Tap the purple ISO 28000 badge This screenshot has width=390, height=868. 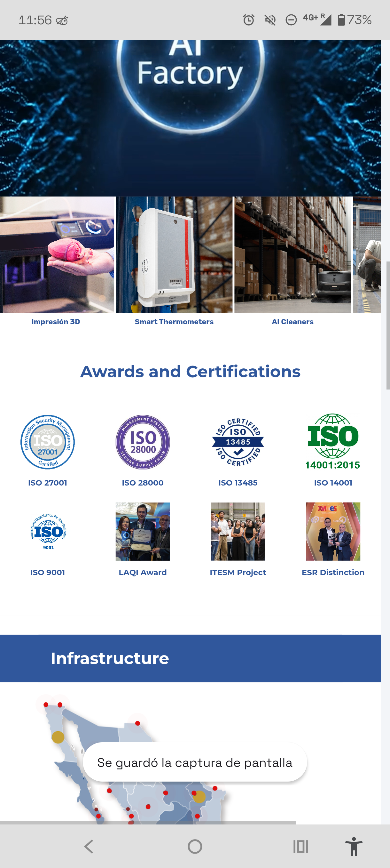click(x=143, y=442)
